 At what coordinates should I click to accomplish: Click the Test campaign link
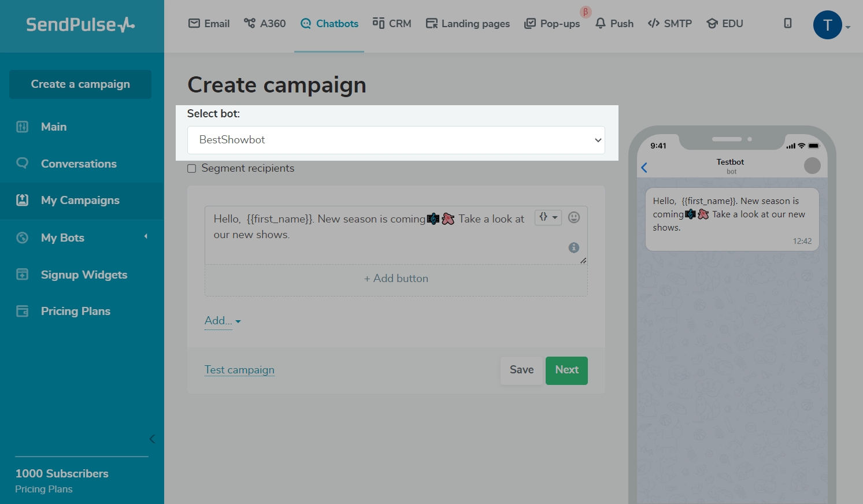point(239,370)
